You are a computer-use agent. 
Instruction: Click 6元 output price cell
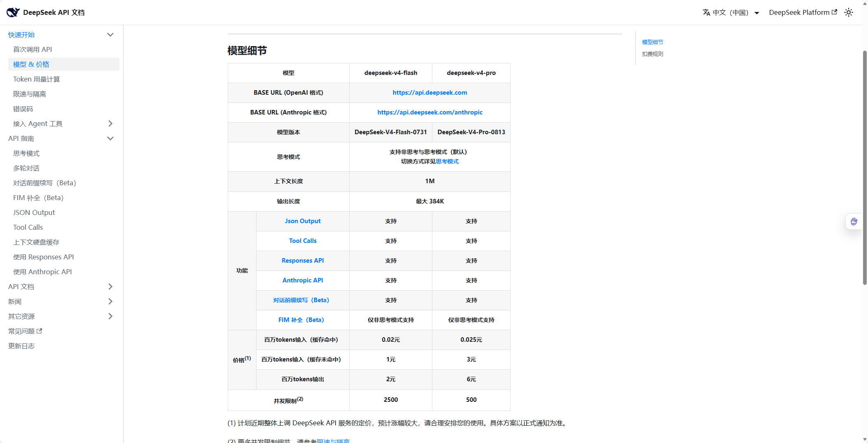coord(471,379)
